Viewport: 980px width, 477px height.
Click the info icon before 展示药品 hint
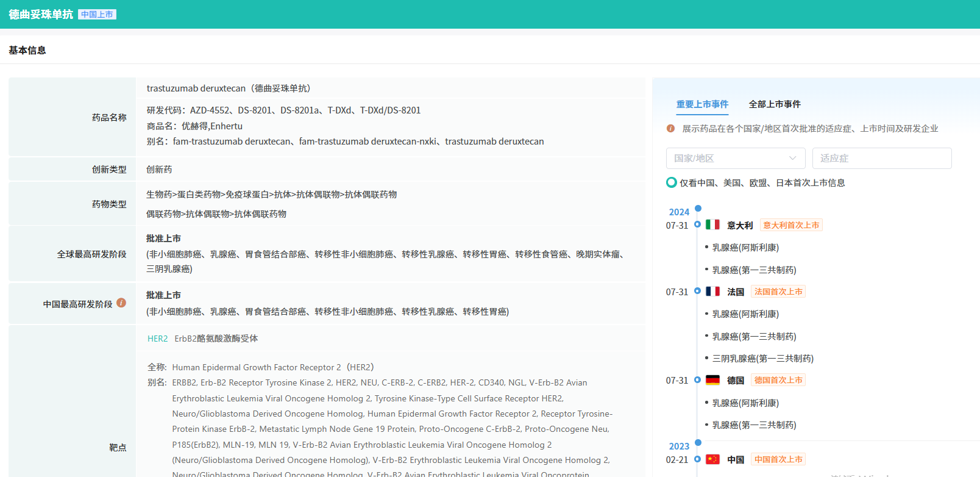click(670, 129)
